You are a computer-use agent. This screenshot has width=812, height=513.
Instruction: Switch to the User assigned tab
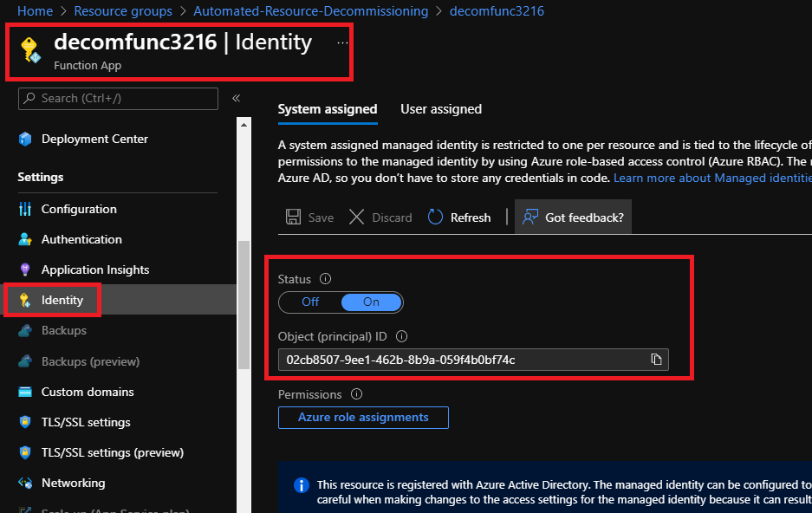tap(441, 109)
